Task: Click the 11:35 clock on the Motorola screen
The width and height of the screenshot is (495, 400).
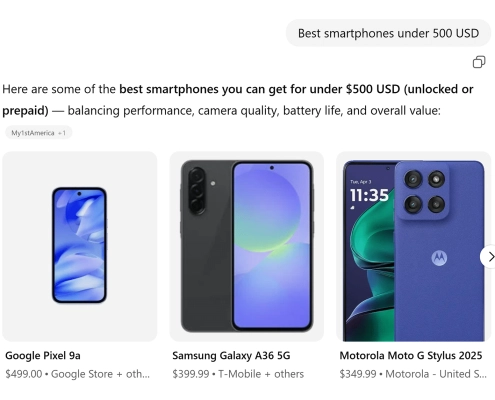Action: [x=369, y=195]
